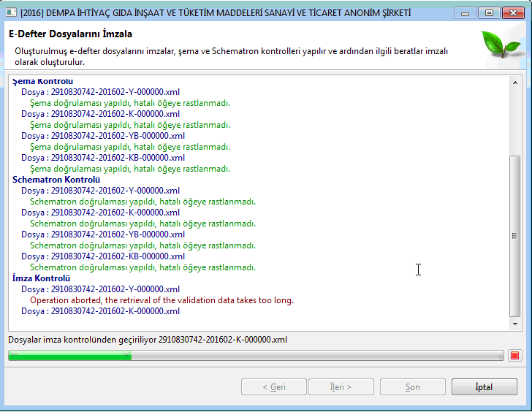Image resolution: width=532 pixels, height=412 pixels.
Task: Select K-000000.xml file under İmza Kontrolü
Action: [100, 311]
